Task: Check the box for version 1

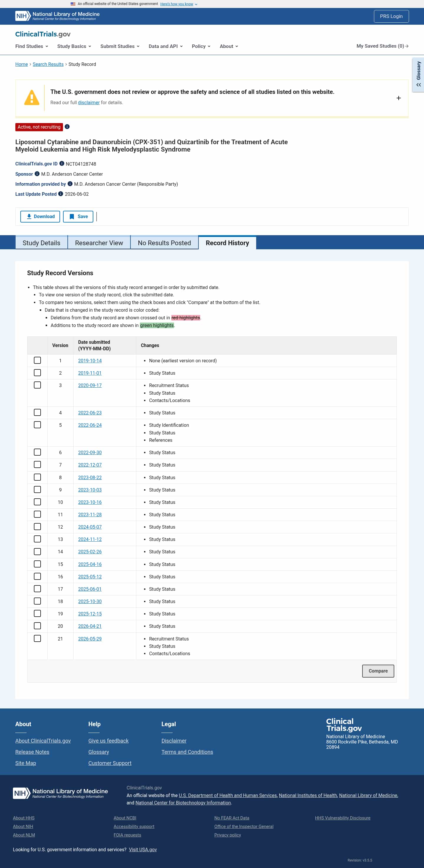Action: coord(37,360)
